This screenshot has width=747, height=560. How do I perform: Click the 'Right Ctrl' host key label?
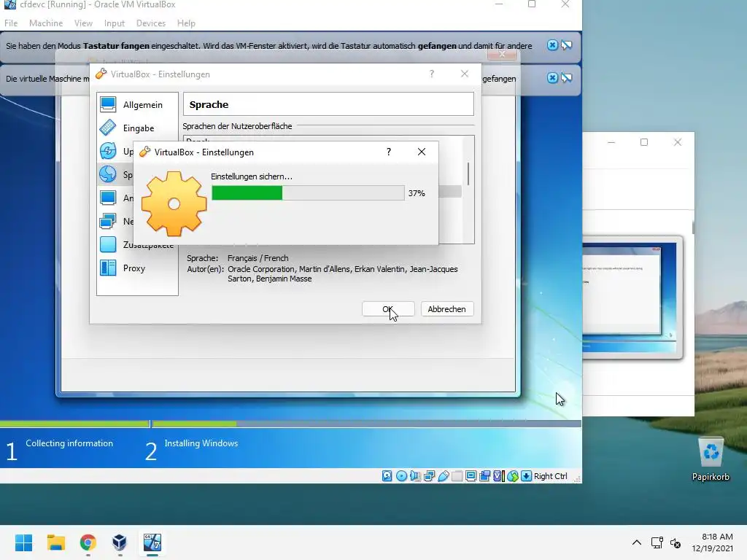pyautogui.click(x=550, y=475)
